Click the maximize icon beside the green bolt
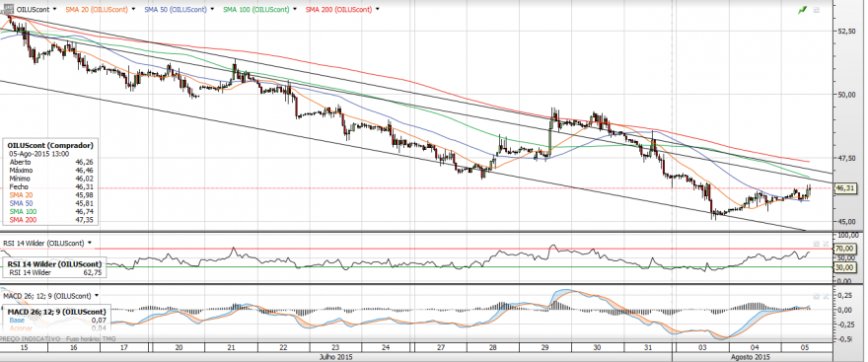This screenshot has height=362, width=868. (816, 10)
